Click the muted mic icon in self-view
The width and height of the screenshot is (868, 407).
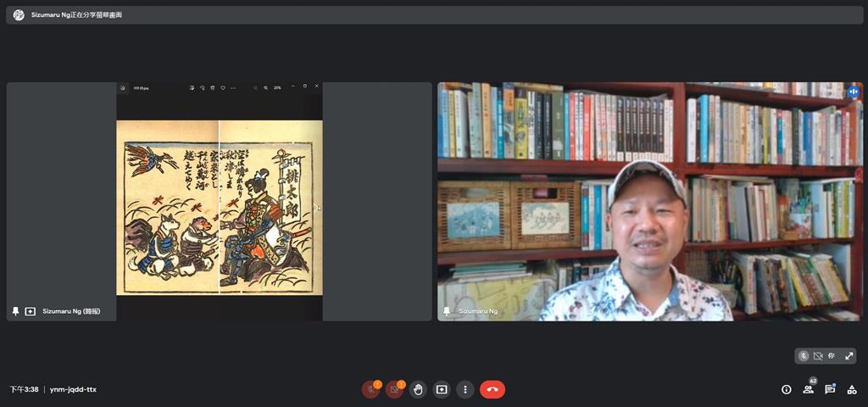point(804,356)
